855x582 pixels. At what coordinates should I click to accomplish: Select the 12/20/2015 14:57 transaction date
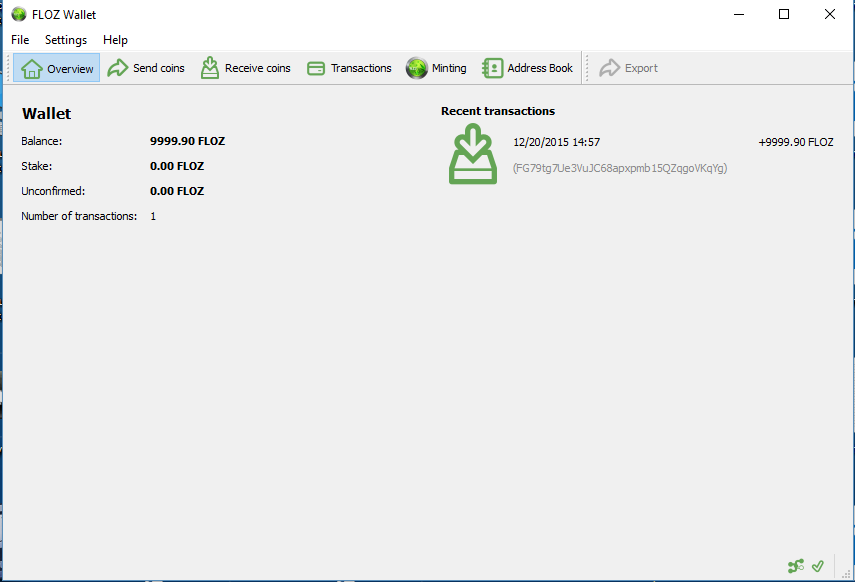pyautogui.click(x=556, y=142)
